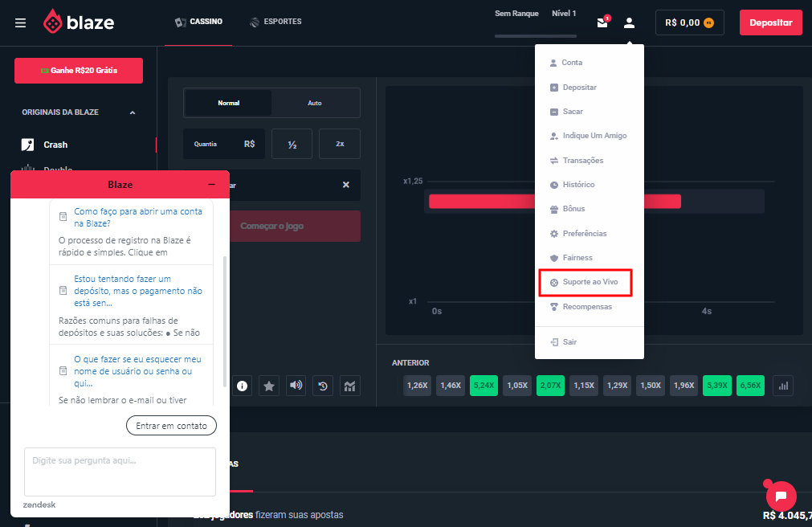Viewport: 812px width, 527px height.
Task: Click the zendesk label in chat
Action: [39, 505]
